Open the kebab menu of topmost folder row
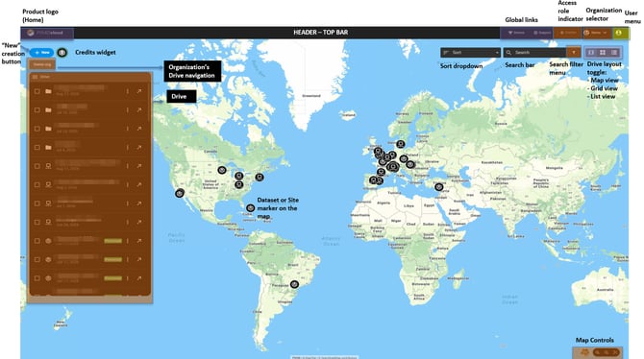The image size is (644, 359). [128, 91]
